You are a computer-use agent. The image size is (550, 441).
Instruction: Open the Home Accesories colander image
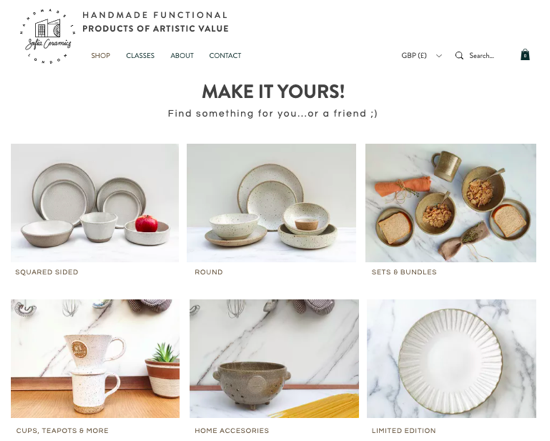pyautogui.click(x=274, y=358)
